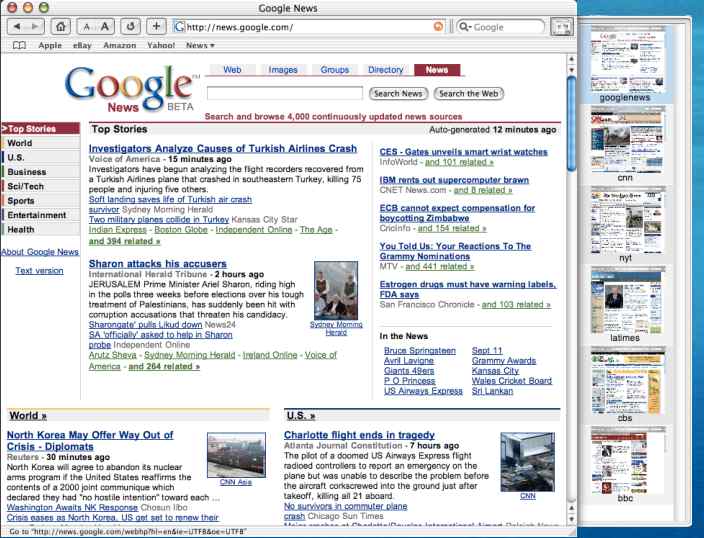The height and width of the screenshot is (538, 704).
Task: Select Entertainment section in the sidebar
Action: [x=40, y=215]
